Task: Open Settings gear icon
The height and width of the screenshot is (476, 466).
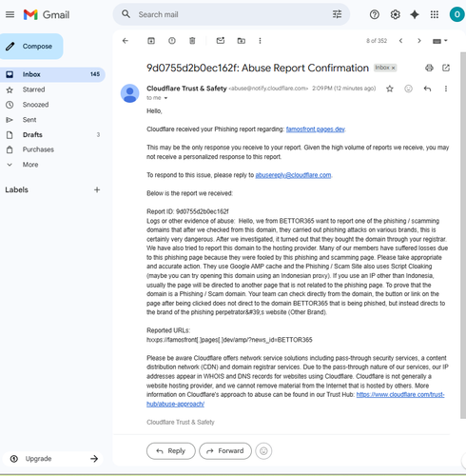Action: (395, 14)
